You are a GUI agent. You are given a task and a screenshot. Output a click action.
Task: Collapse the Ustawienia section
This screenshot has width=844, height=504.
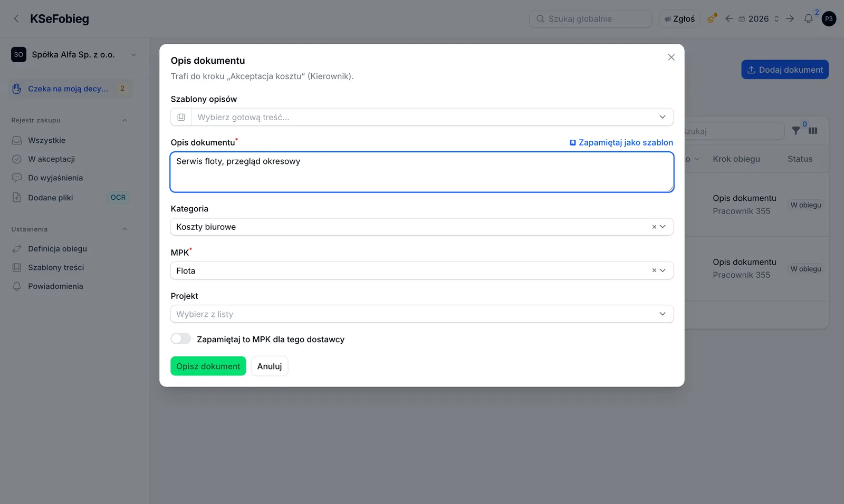[x=125, y=229]
